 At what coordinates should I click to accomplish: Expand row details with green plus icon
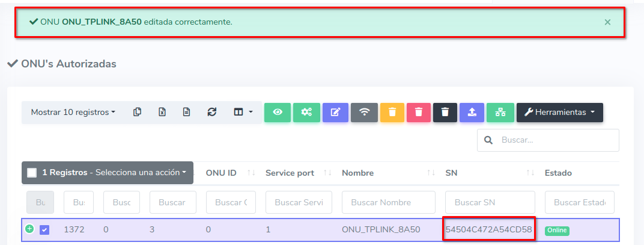[x=29, y=229]
